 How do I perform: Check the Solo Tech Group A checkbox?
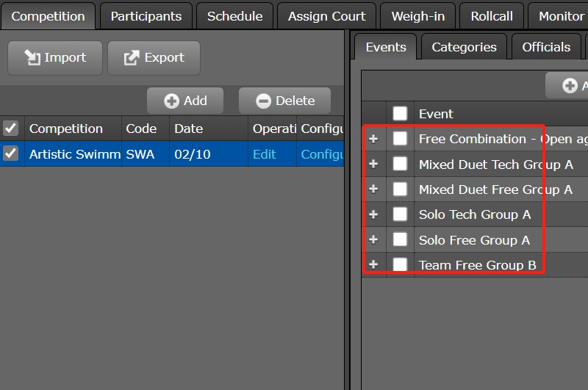[400, 214]
